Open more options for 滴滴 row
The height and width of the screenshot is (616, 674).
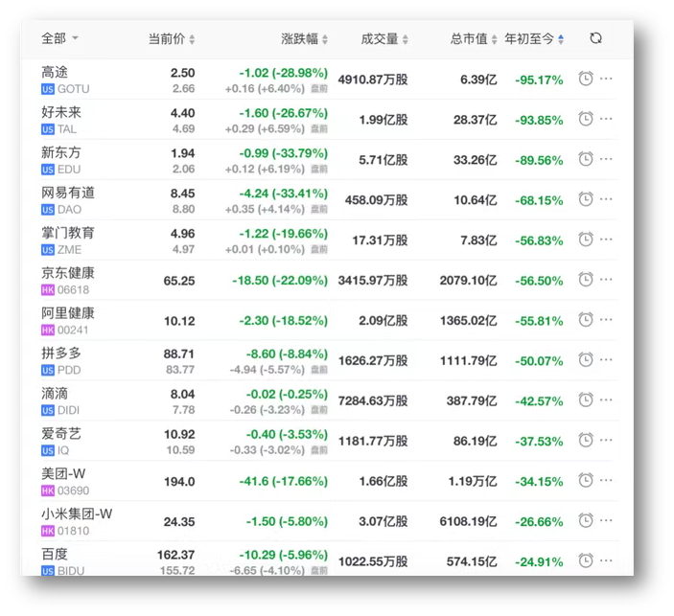(606, 399)
